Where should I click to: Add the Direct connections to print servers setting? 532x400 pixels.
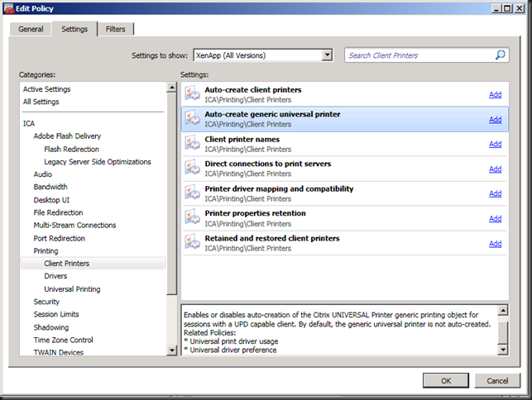point(495,169)
